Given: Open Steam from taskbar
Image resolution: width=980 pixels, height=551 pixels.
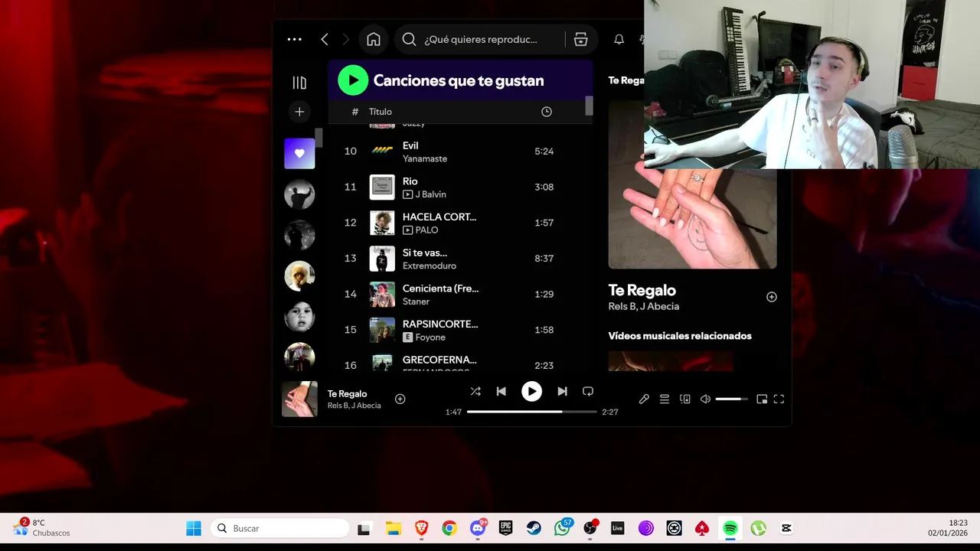Looking at the screenshot, I should 534,528.
